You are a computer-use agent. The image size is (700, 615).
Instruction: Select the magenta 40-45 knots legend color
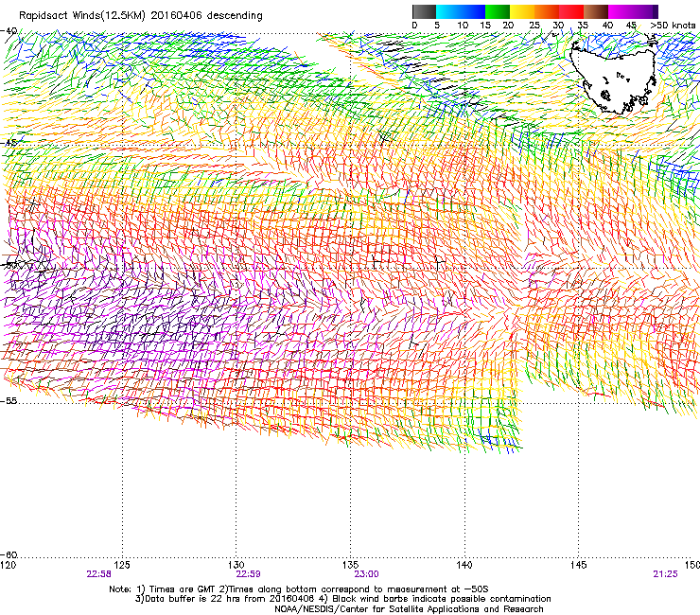[x=621, y=11]
